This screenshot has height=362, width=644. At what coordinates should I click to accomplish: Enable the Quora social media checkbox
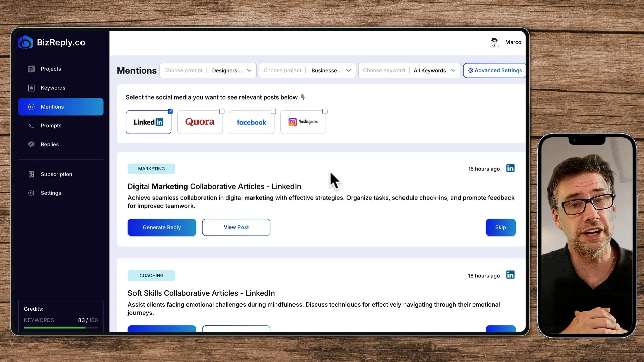(222, 111)
